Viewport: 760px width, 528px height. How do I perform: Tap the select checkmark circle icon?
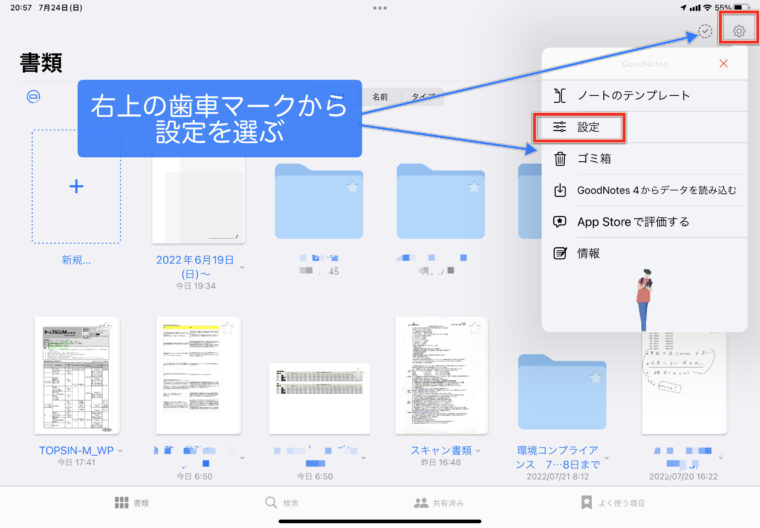705,31
